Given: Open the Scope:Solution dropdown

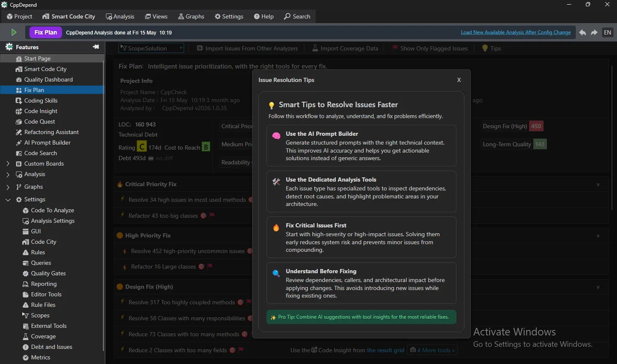Looking at the screenshot, I should 151,48.
